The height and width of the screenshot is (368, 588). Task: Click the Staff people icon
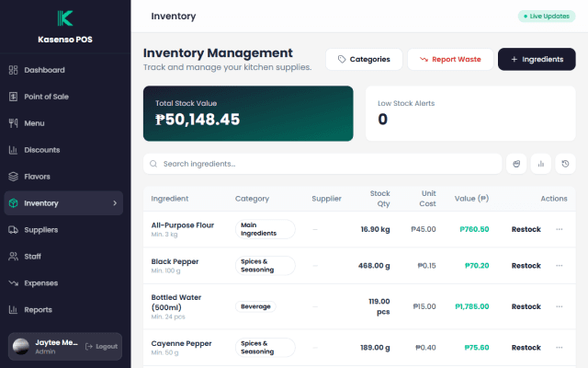point(13,257)
